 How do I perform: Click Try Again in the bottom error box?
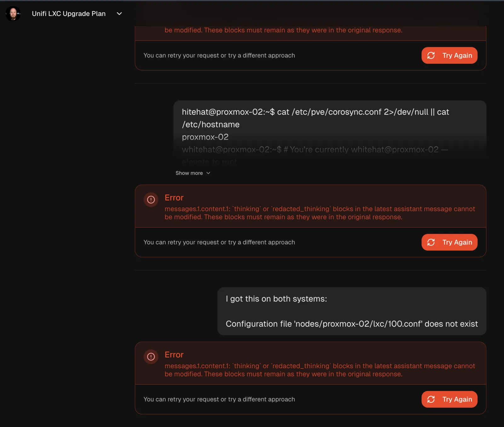tap(450, 399)
